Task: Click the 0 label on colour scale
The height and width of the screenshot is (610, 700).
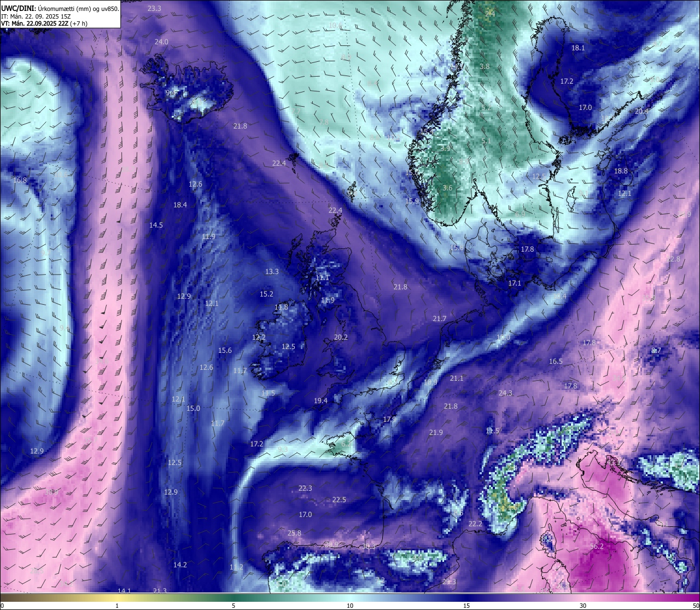Action: coord(2,606)
